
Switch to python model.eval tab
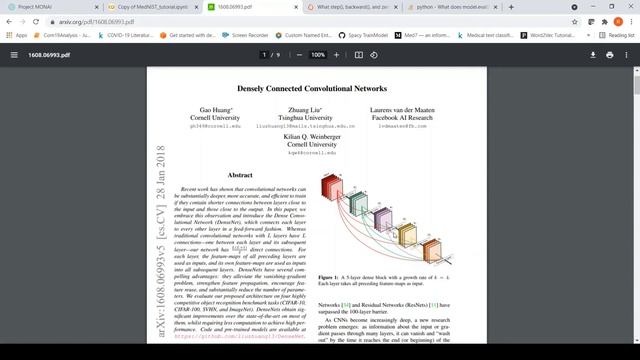point(451,7)
